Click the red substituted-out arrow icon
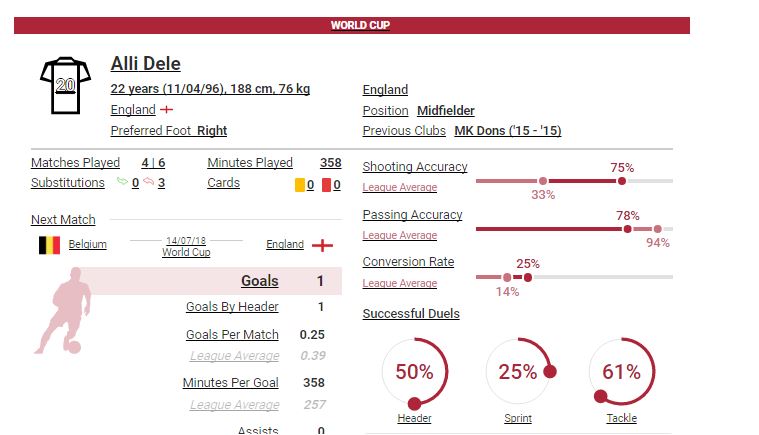This screenshot has width=759, height=435. pyautogui.click(x=149, y=181)
